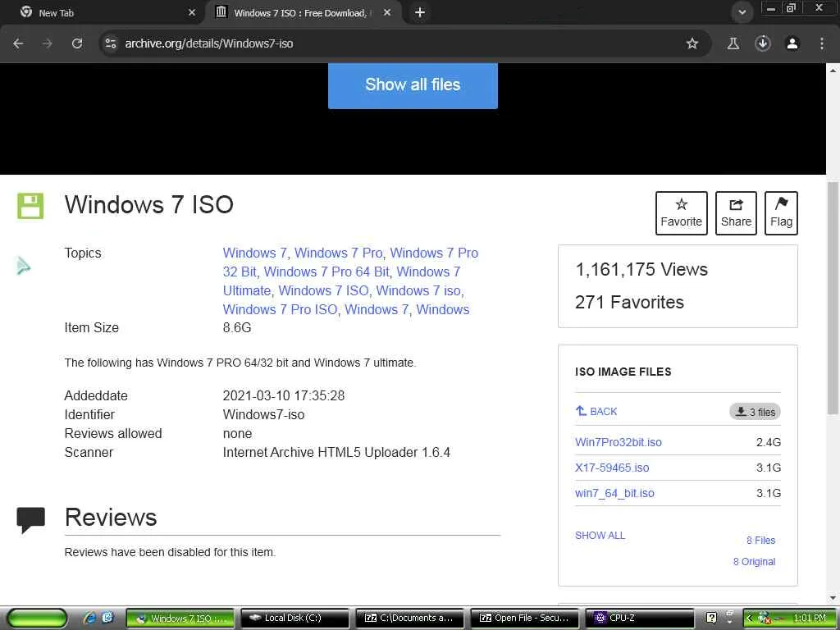Image resolution: width=840 pixels, height=630 pixels.
Task: Close the New Tab tab
Action: pos(192,12)
